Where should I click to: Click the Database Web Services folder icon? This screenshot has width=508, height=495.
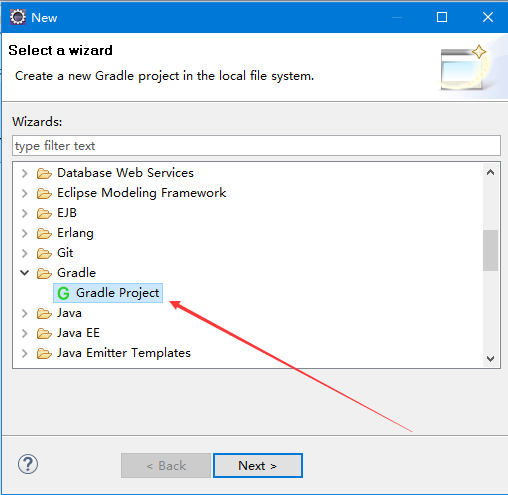[x=44, y=173]
